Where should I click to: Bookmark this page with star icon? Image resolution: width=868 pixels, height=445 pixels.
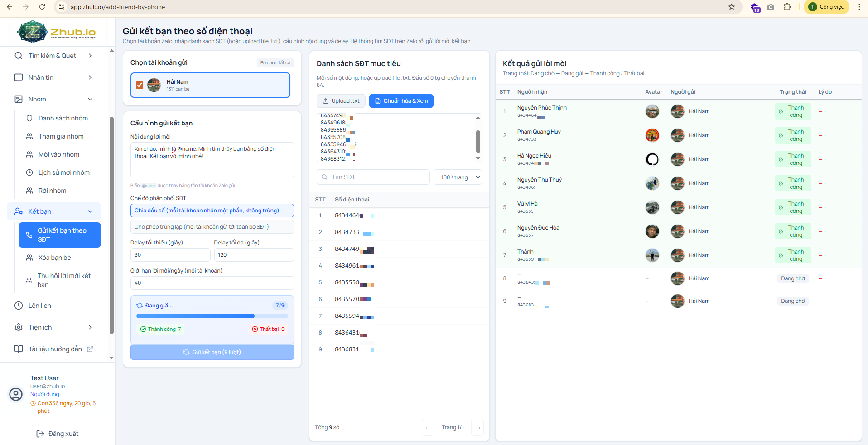731,7
